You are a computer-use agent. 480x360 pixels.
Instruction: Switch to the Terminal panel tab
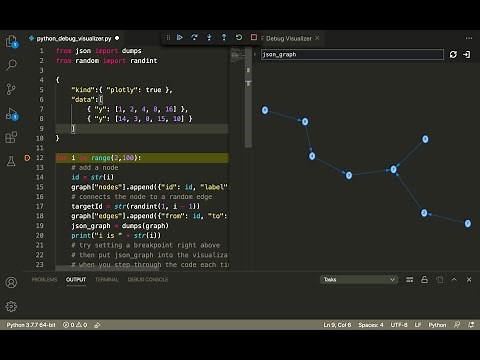pos(107,279)
